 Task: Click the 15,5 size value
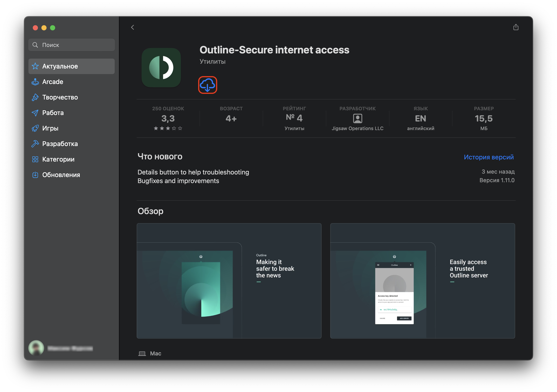tap(483, 118)
